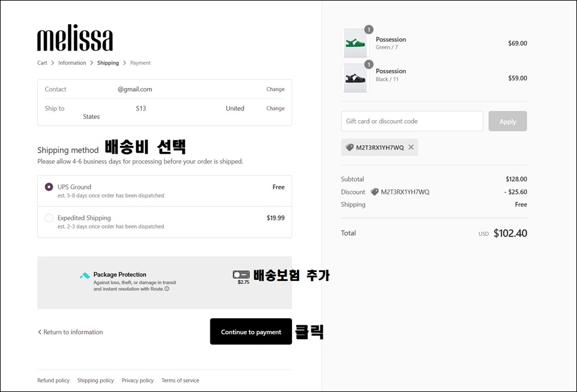Viewport: 577px width, 392px height.
Task: Click the tag icon in the Discount summary row
Action: (374, 191)
